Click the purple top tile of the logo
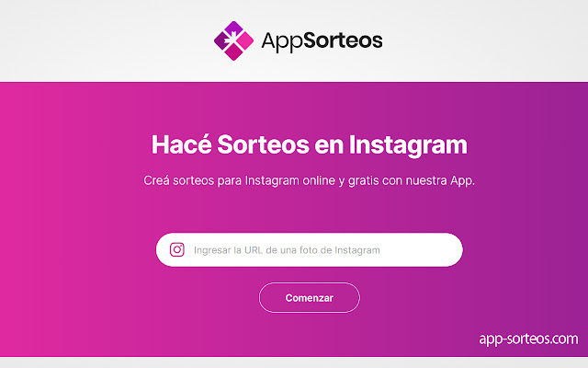The image size is (588, 368). [x=233, y=29]
